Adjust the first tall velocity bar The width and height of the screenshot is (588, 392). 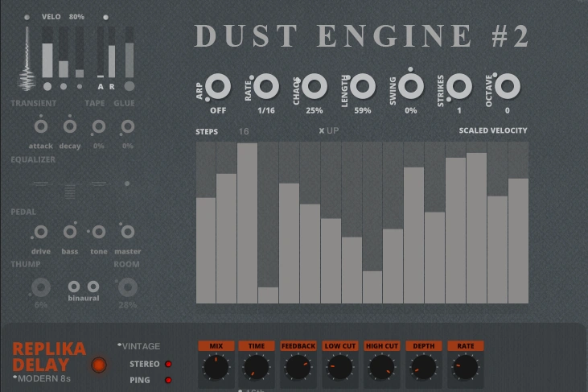(x=47, y=52)
